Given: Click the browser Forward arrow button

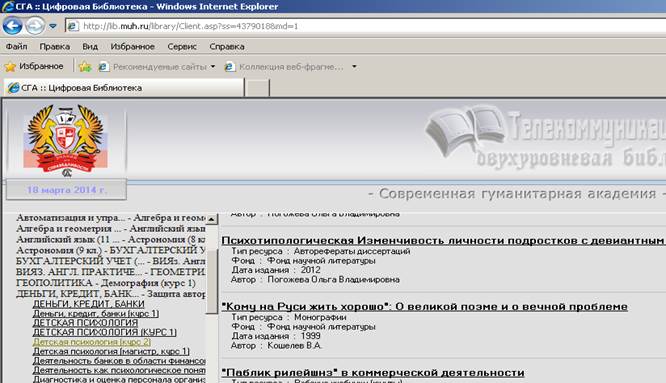Looking at the screenshot, I should (34, 25).
